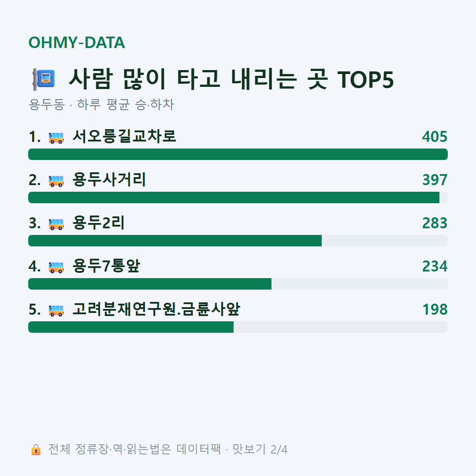The image size is (476, 476).
Task: Click the 서오릉길교차로 stop name
Action: [x=124, y=136]
